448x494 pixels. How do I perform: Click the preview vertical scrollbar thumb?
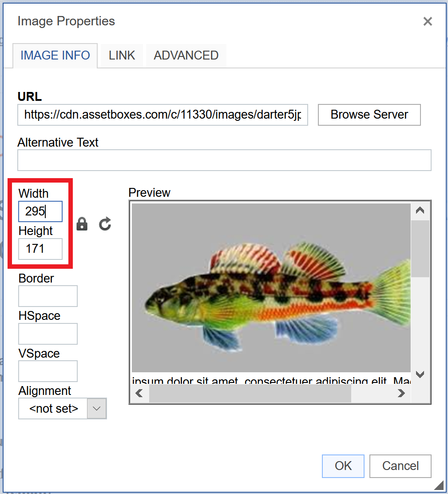pos(420,249)
